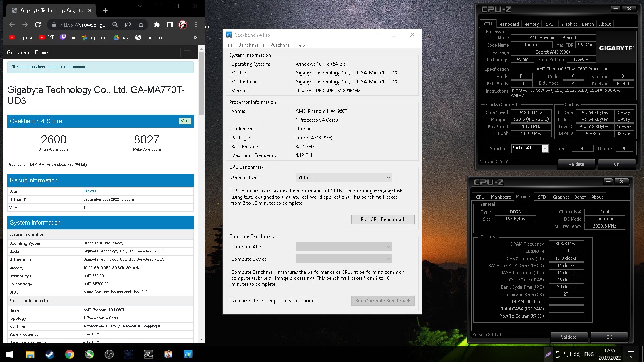Open Steam from the taskbar
Viewport: 644px width, 362px height.
(x=50, y=354)
